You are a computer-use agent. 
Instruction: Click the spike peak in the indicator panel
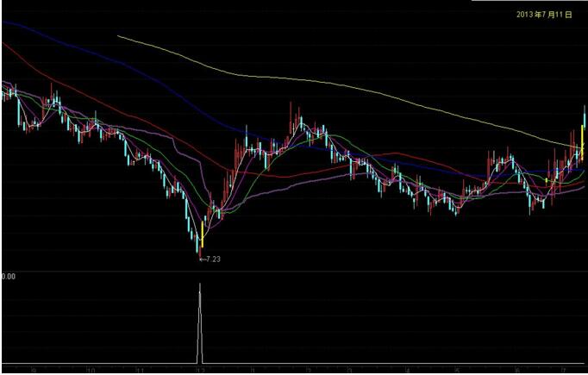click(200, 285)
